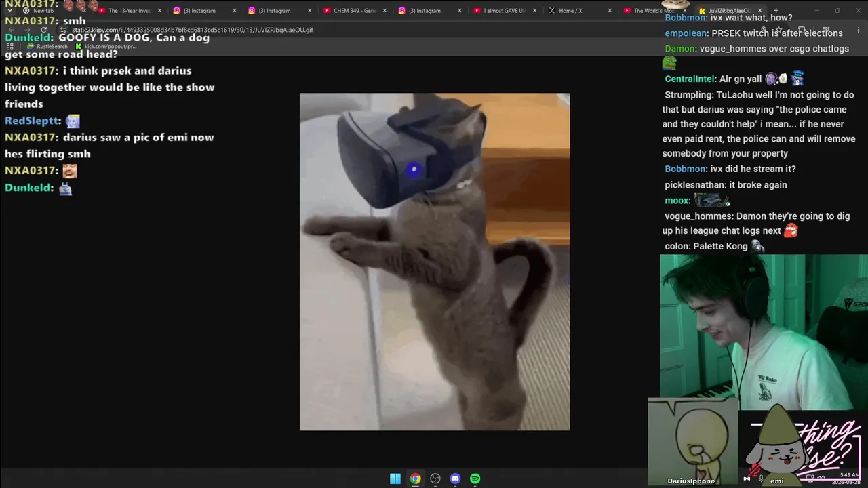This screenshot has height=488, width=868.
Task: Close the CHEM 349 tab
Action: click(384, 11)
